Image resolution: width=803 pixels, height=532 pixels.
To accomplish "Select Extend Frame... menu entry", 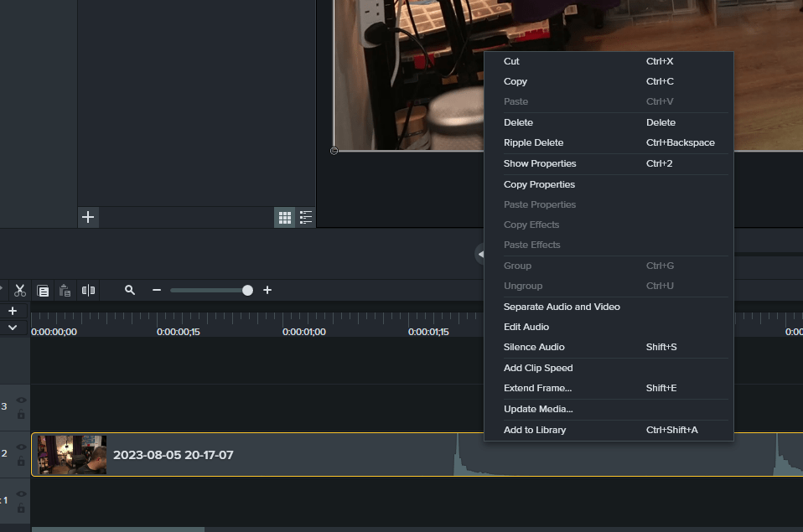I will coord(609,388).
